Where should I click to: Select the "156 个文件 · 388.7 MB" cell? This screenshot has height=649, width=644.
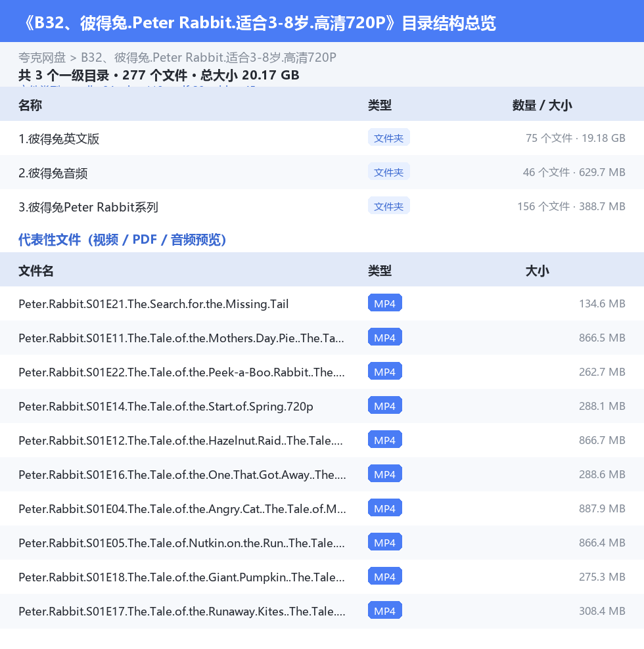pyautogui.click(x=571, y=206)
